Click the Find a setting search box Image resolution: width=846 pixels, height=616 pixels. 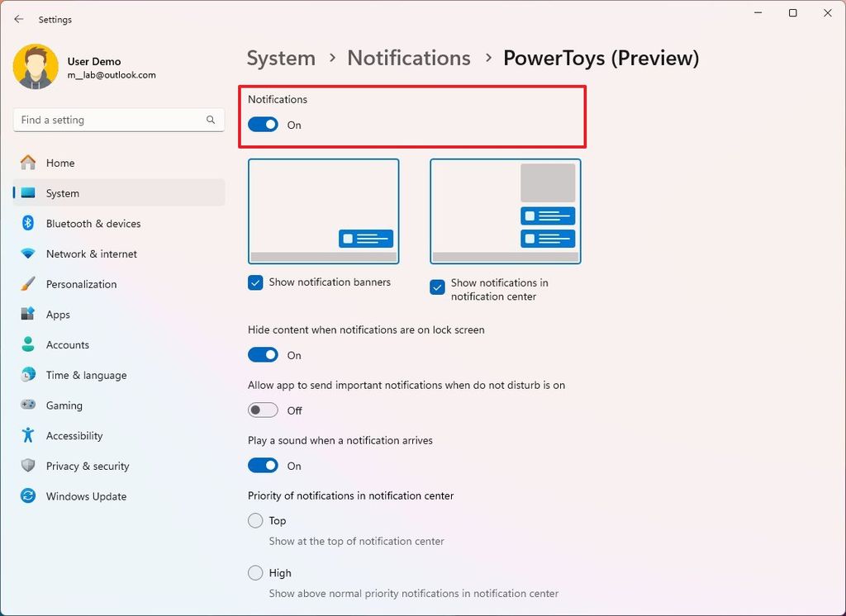click(118, 120)
